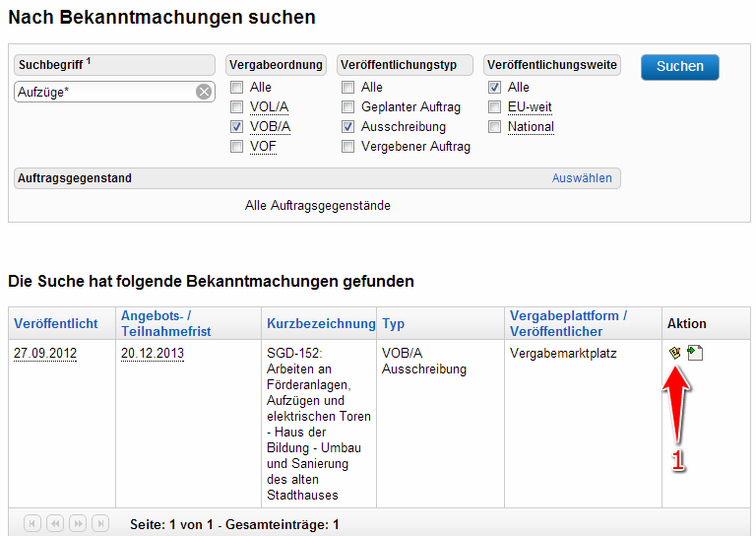
Task: Click into the Suchbegriff text field
Action: [103, 92]
